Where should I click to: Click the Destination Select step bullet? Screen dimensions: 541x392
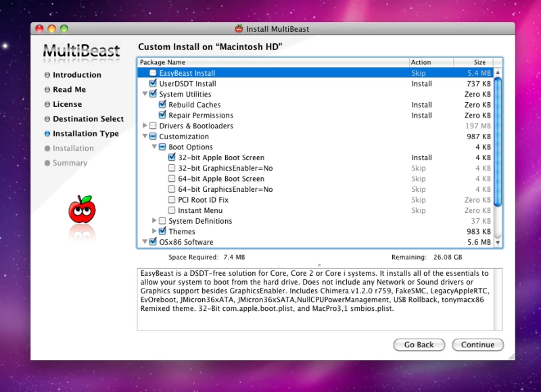click(x=47, y=119)
